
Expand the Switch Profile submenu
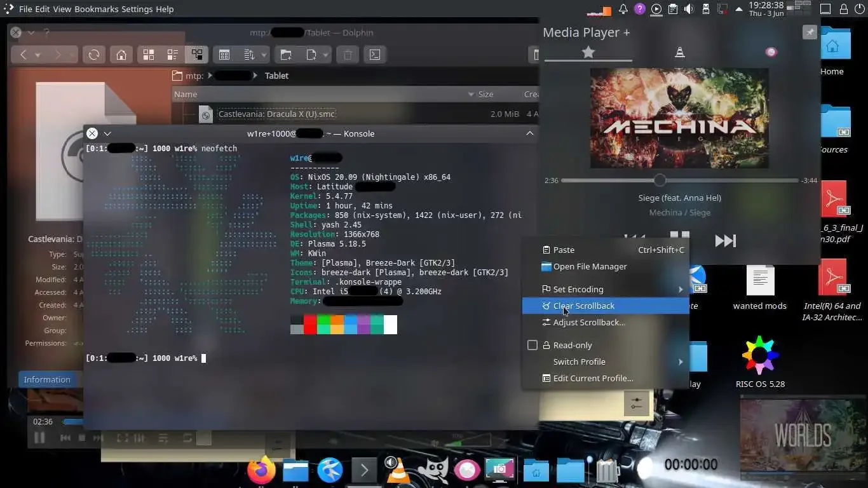(x=606, y=362)
